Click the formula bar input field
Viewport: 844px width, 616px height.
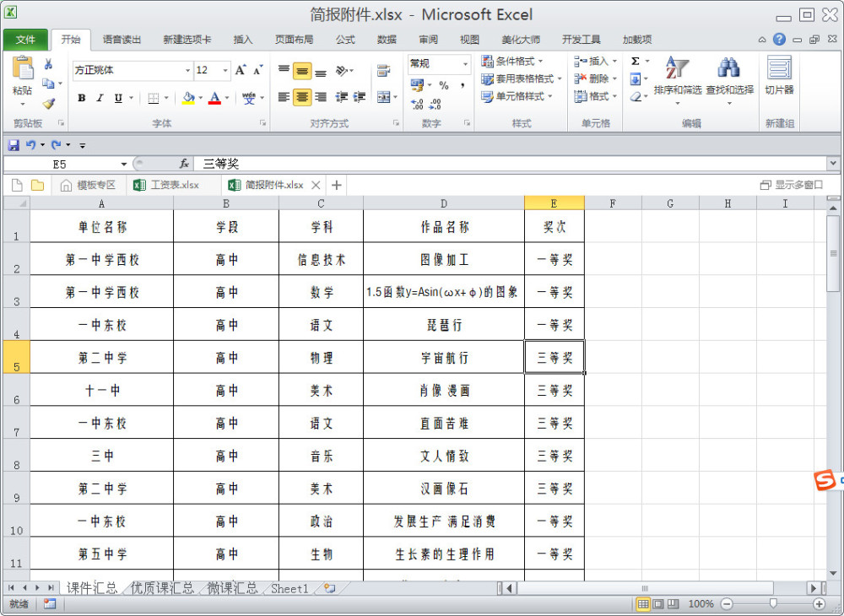(506, 164)
